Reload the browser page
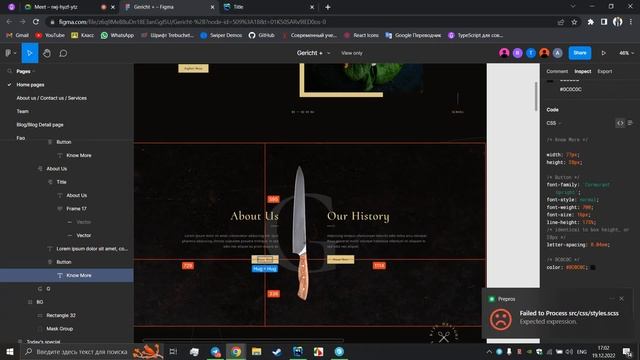 tap(36, 22)
